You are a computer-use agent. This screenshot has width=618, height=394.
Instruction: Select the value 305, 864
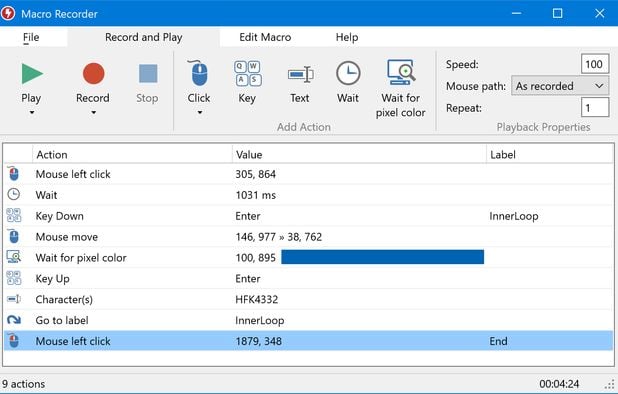(x=255, y=174)
